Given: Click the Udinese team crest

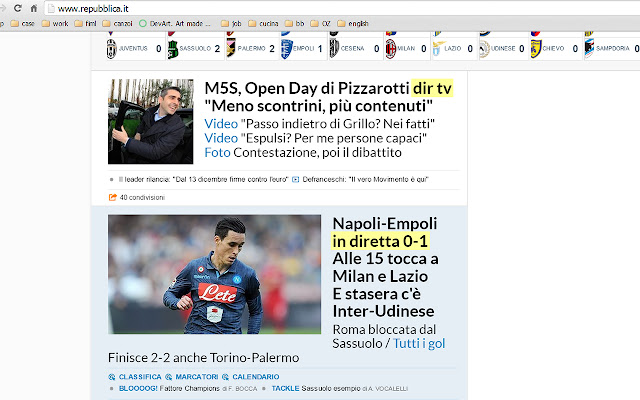Looking at the screenshot, I should click(x=484, y=49).
